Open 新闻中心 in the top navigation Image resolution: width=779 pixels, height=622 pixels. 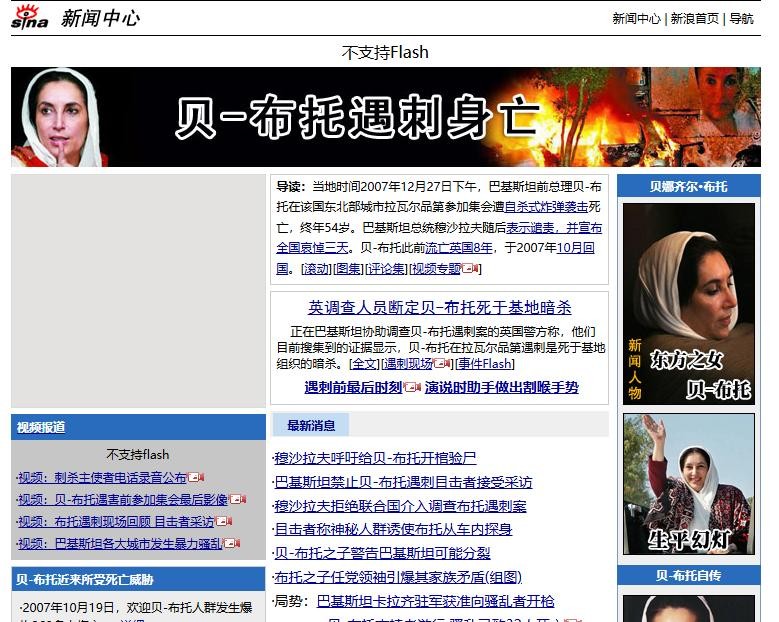[636, 18]
